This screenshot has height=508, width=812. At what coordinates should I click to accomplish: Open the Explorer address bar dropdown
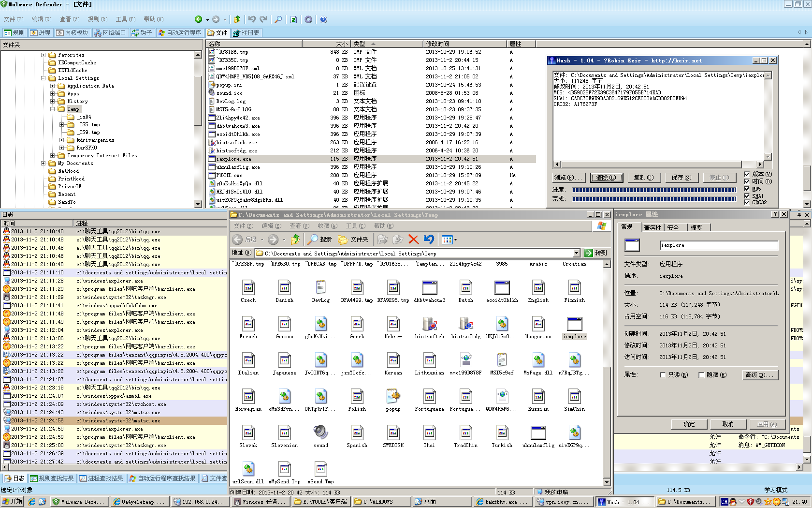click(576, 253)
